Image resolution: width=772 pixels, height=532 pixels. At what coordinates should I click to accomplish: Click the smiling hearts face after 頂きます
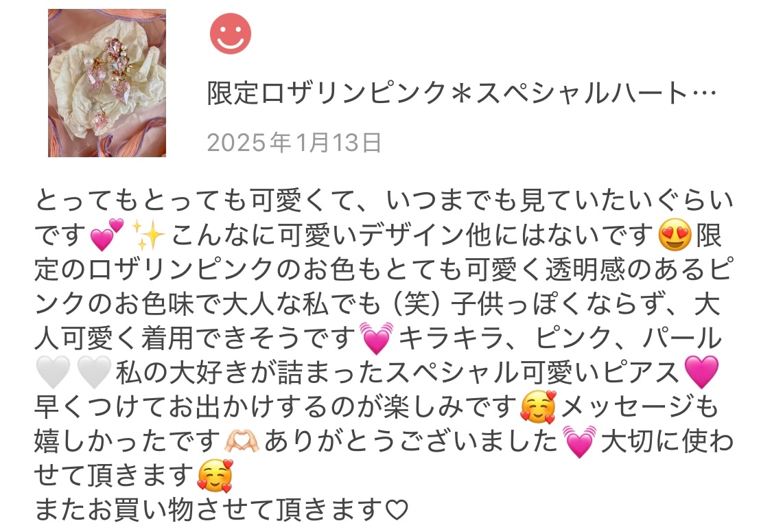(x=214, y=476)
